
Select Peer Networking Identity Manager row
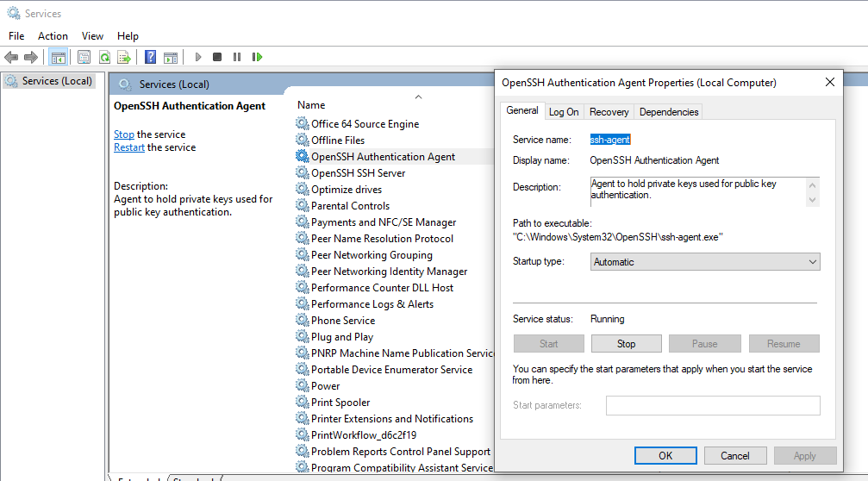(394, 272)
